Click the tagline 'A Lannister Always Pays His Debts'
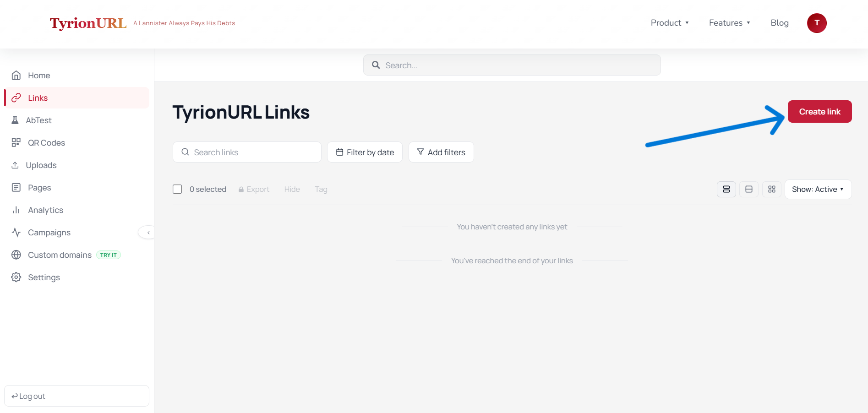Viewport: 868px width, 413px height. 184,23
